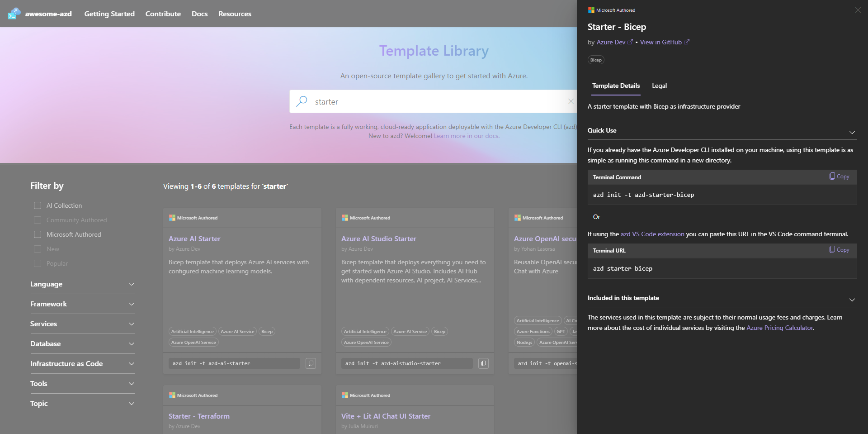868x434 pixels.
Task: Click the awesome-azd logo icon
Action: (14, 14)
